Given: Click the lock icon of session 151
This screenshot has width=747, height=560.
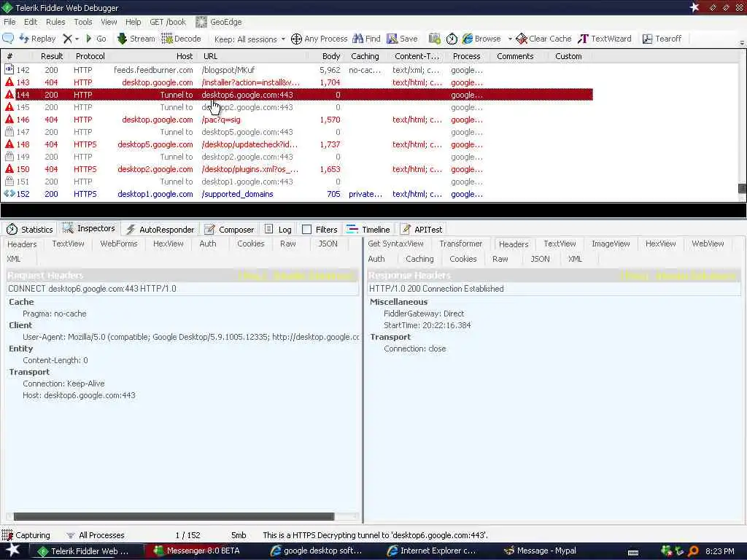Looking at the screenshot, I should click(x=9, y=182).
